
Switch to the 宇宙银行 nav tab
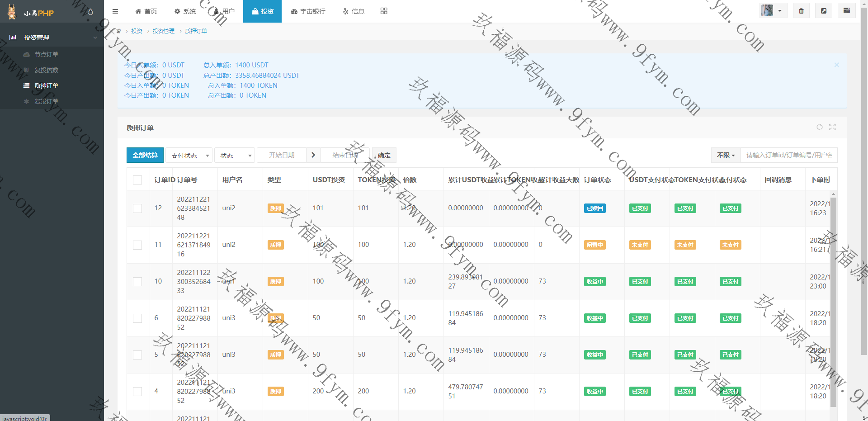[308, 11]
